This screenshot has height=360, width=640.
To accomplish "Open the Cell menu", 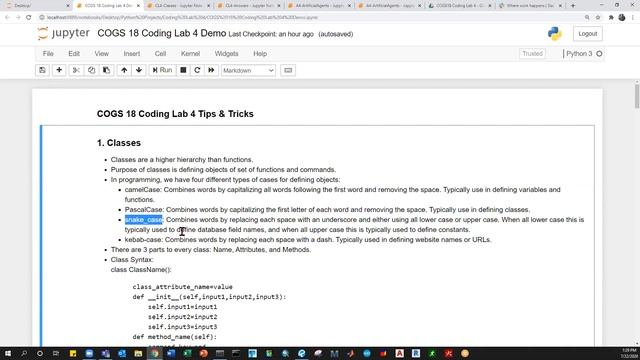I will tap(160, 53).
